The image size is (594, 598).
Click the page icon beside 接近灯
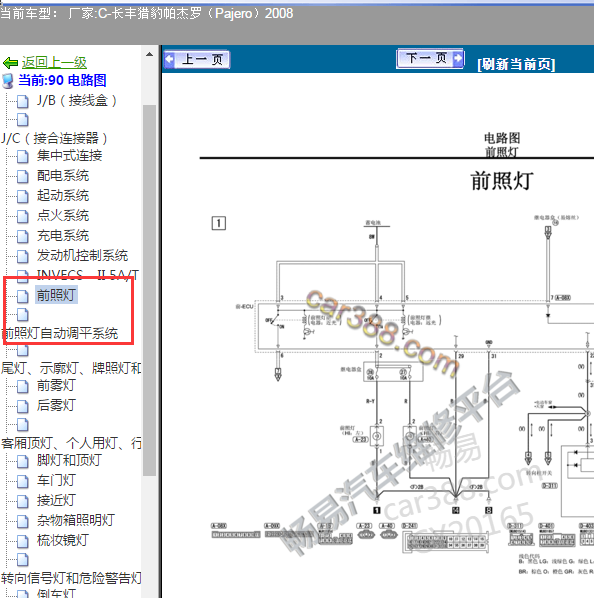pyautogui.click(x=22, y=501)
